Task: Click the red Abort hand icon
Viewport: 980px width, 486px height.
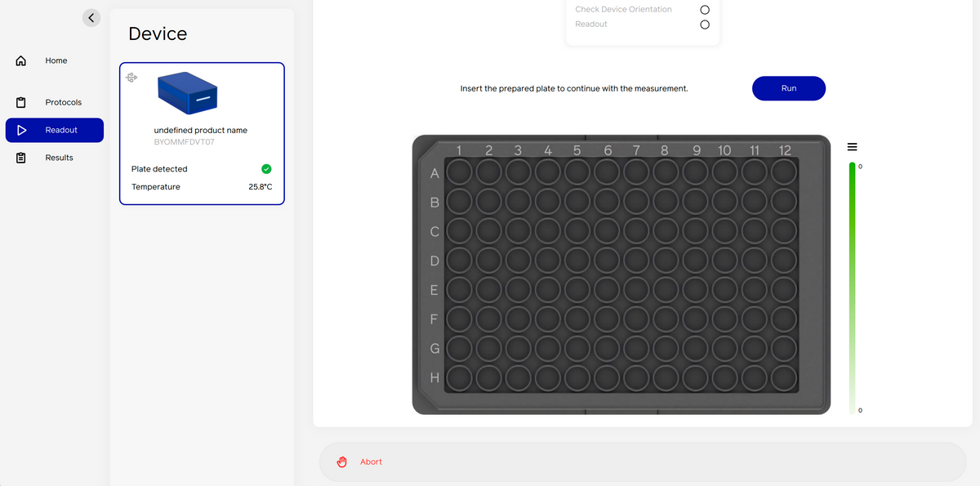Action: [x=342, y=461]
